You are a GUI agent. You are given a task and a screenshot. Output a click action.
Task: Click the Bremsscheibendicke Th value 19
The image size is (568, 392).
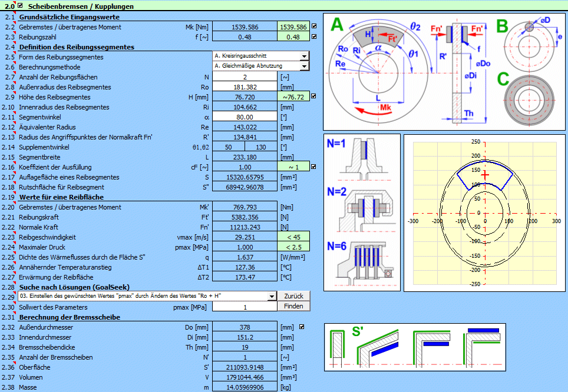point(245,347)
